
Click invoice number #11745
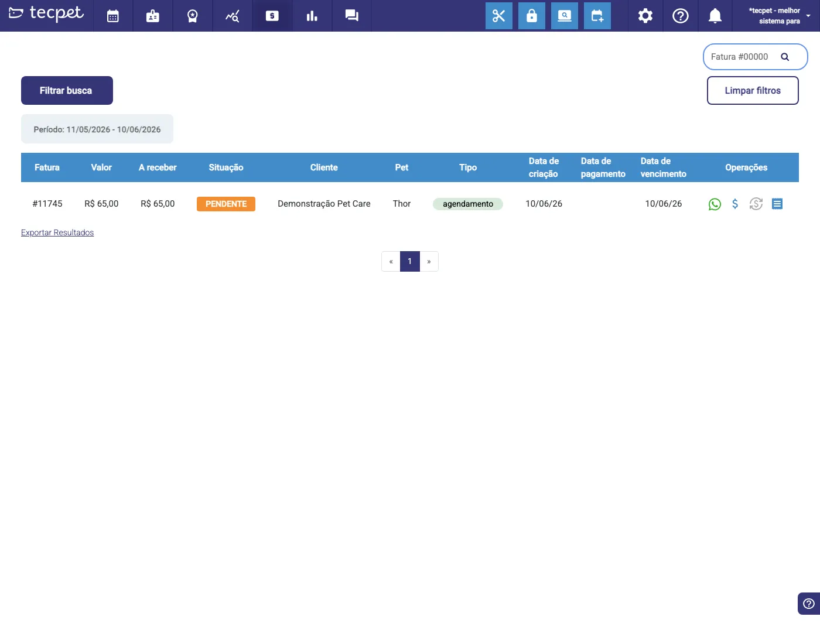pos(47,204)
